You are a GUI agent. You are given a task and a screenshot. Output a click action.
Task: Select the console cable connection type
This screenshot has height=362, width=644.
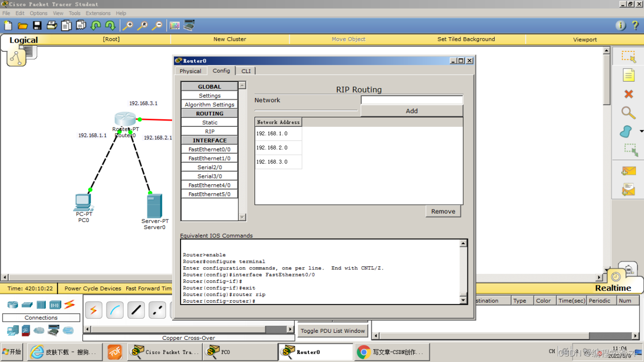115,310
